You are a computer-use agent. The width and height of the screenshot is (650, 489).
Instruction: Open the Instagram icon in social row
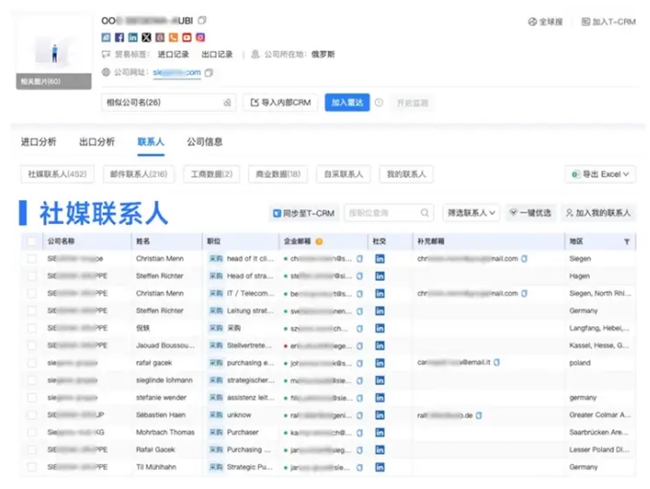(x=200, y=38)
